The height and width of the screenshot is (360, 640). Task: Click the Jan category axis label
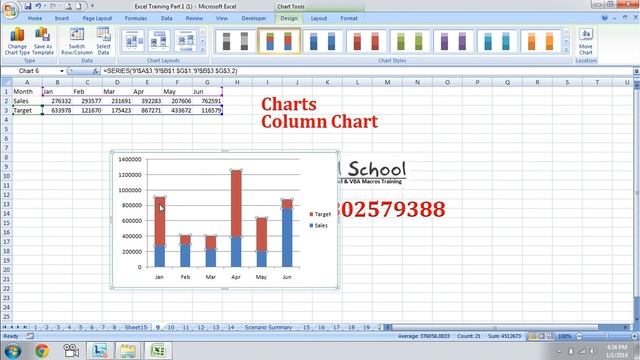(x=159, y=277)
